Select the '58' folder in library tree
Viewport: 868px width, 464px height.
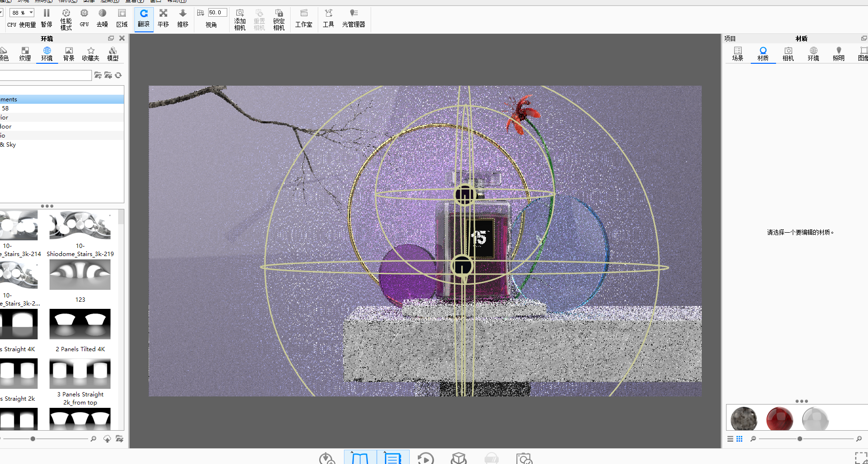pyautogui.click(x=62, y=109)
